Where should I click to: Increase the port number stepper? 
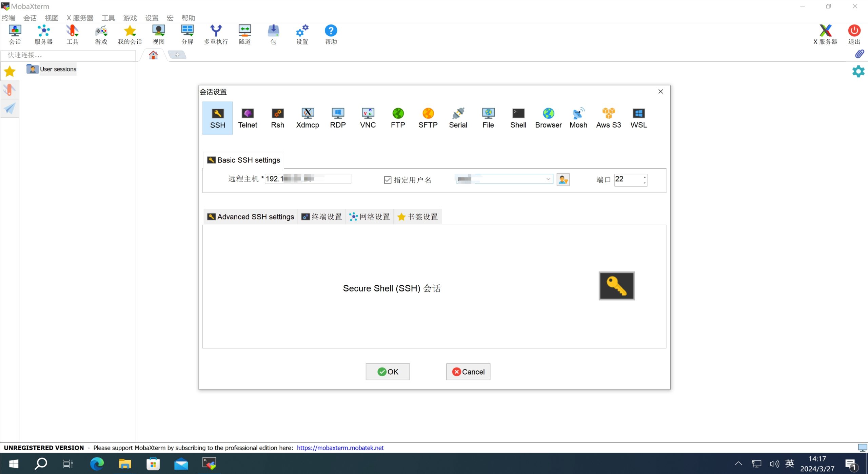[645, 177]
